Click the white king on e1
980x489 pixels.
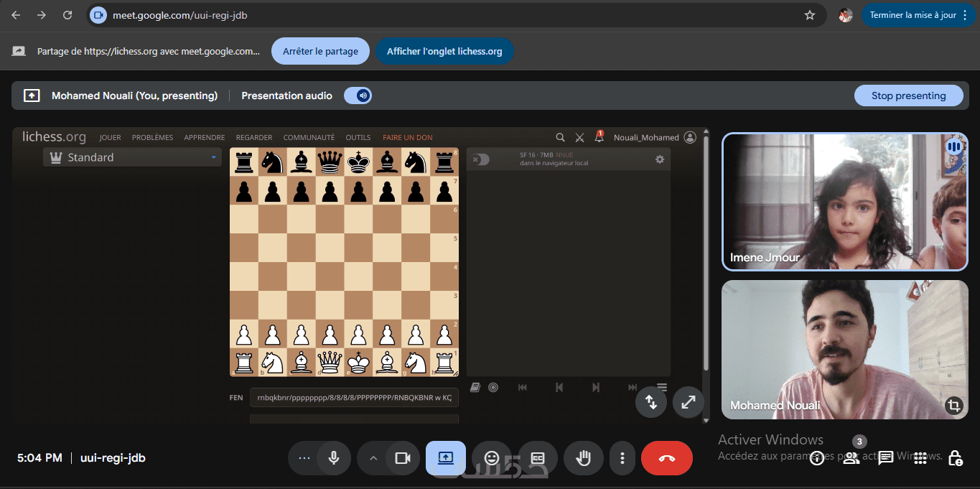pos(358,363)
